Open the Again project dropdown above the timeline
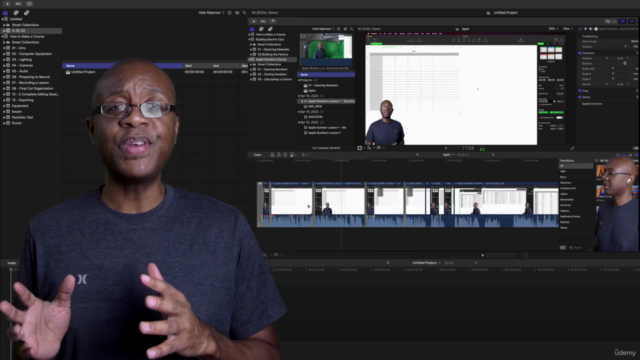 coord(449,155)
